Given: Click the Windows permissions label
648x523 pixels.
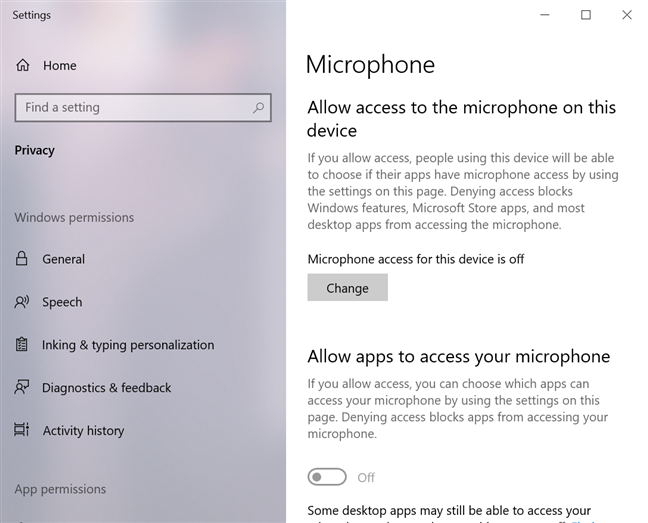Looking at the screenshot, I should (x=74, y=217).
